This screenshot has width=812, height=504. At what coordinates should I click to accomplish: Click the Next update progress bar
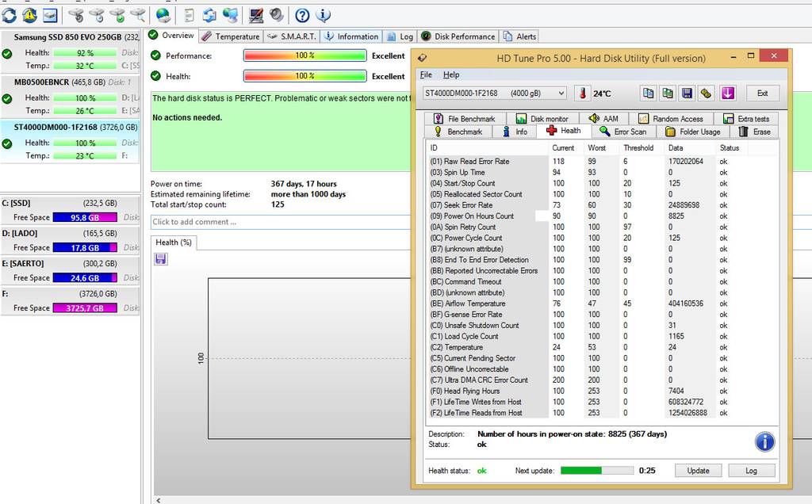pyautogui.click(x=596, y=471)
